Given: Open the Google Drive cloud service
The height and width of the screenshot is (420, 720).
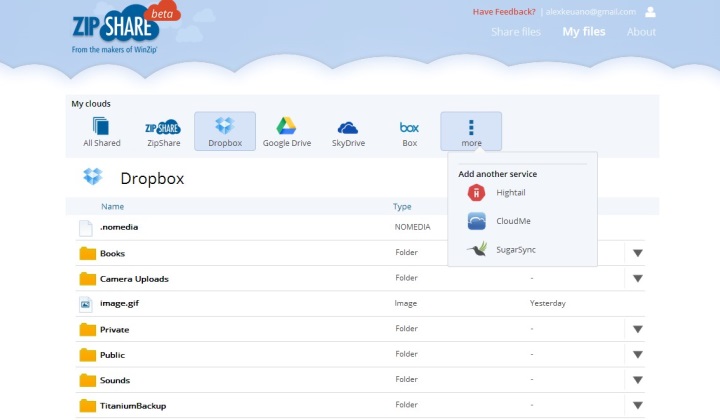Looking at the screenshot, I should pyautogui.click(x=286, y=132).
